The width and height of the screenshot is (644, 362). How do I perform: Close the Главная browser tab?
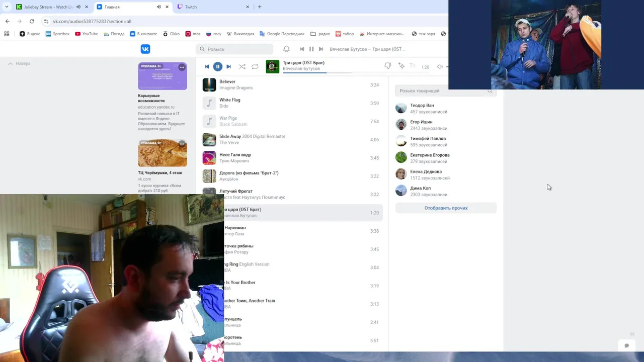[167, 7]
